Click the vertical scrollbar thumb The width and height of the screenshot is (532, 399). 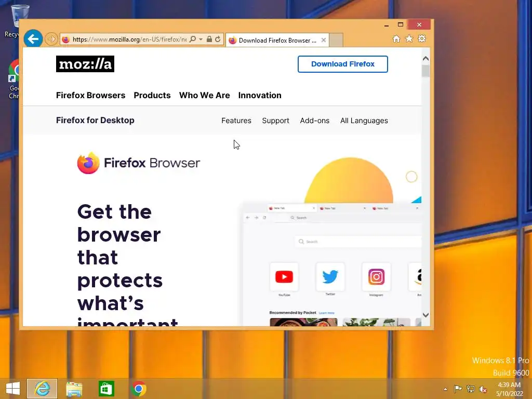point(426,71)
